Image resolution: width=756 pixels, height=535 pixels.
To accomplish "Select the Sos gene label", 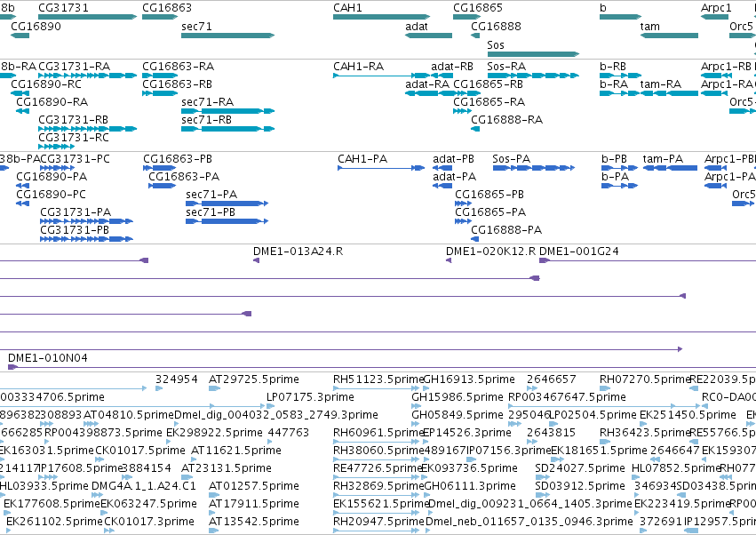I will coord(496,44).
